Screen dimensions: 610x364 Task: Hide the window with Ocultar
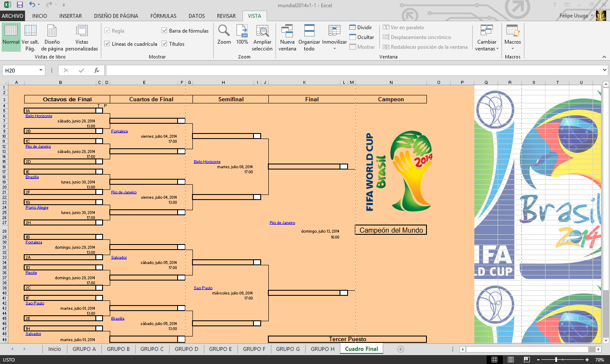(x=362, y=37)
